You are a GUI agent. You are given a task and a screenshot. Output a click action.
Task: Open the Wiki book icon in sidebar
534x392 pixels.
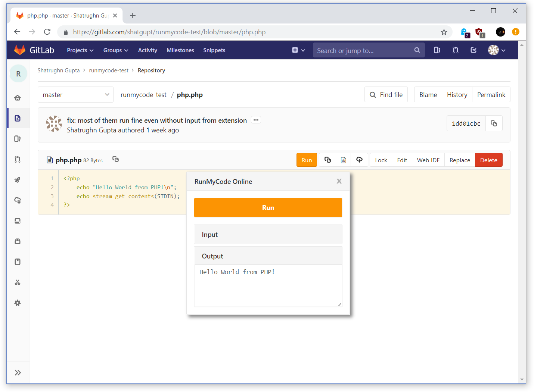(x=18, y=262)
